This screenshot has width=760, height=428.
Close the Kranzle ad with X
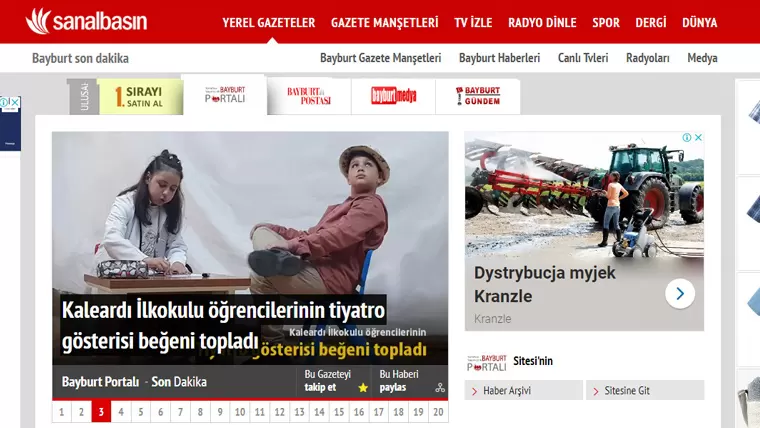pos(698,138)
